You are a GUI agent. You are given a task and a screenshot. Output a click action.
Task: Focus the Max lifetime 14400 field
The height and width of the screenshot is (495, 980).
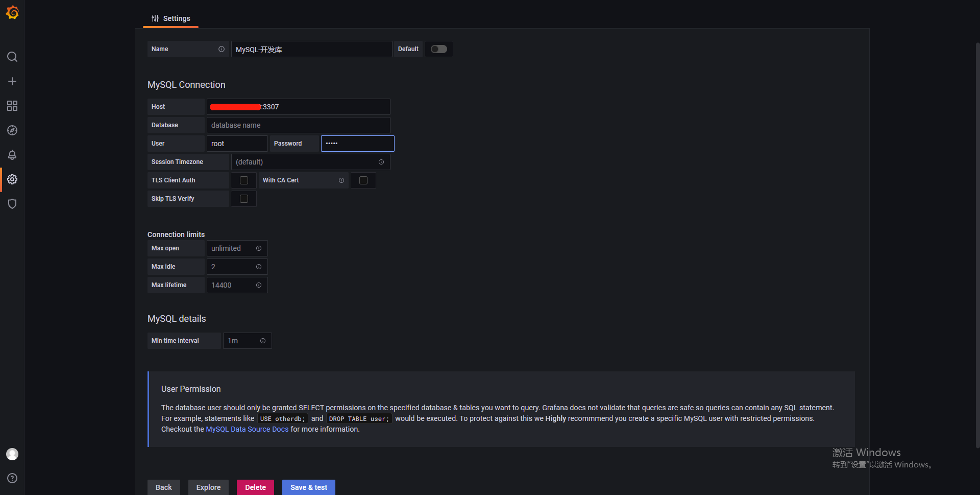237,285
